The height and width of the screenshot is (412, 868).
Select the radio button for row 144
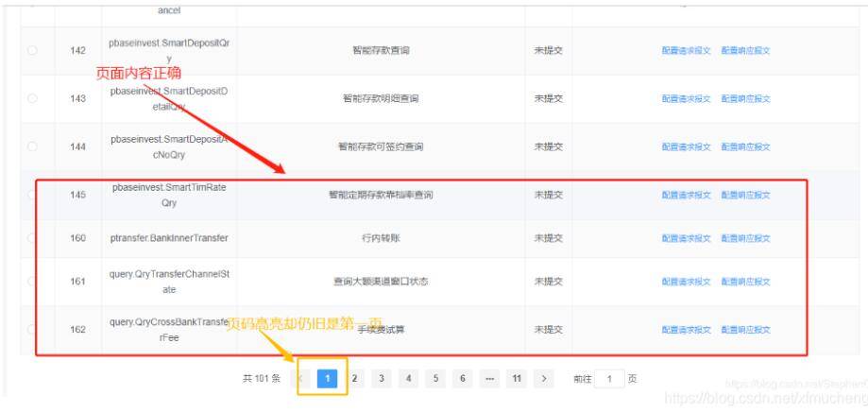32,146
